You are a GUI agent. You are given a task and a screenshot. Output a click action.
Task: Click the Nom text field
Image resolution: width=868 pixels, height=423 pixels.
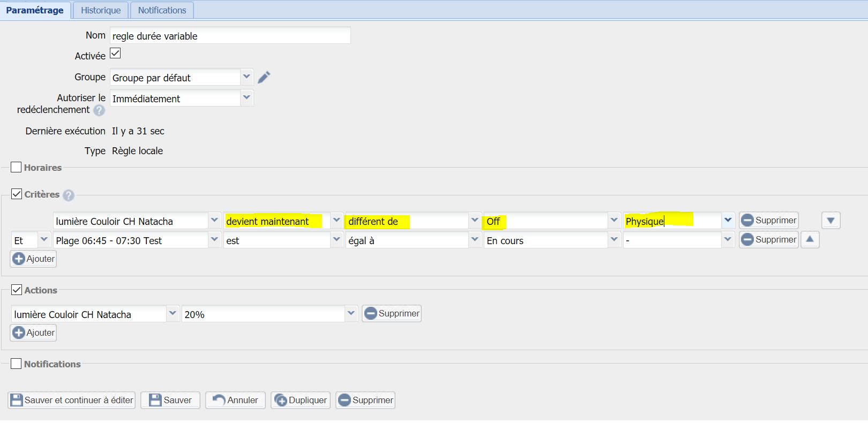(x=230, y=36)
